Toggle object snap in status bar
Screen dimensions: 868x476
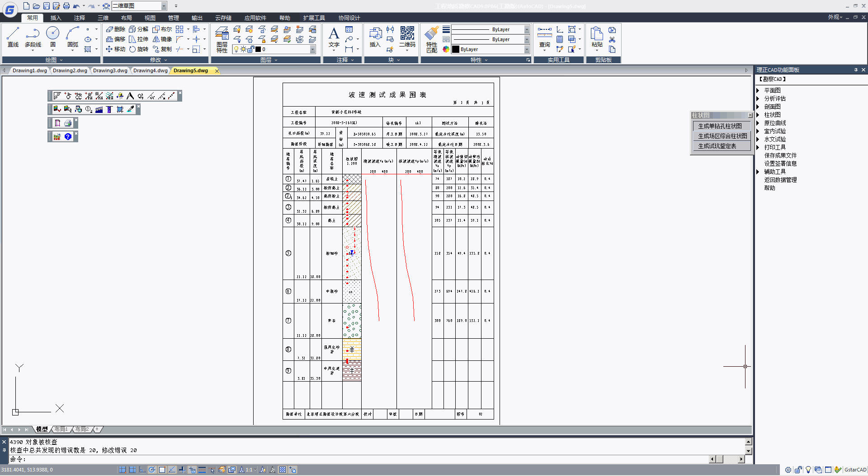pyautogui.click(x=162, y=470)
